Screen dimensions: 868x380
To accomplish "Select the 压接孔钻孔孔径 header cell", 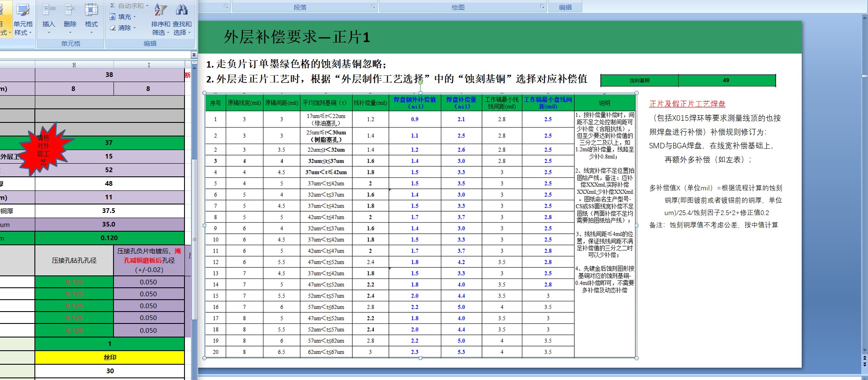I will tap(74, 261).
